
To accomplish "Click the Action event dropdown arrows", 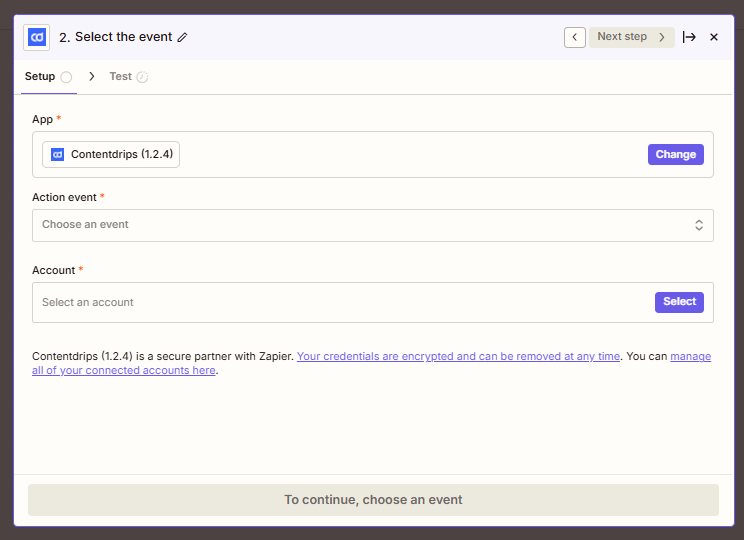I will click(699, 225).
